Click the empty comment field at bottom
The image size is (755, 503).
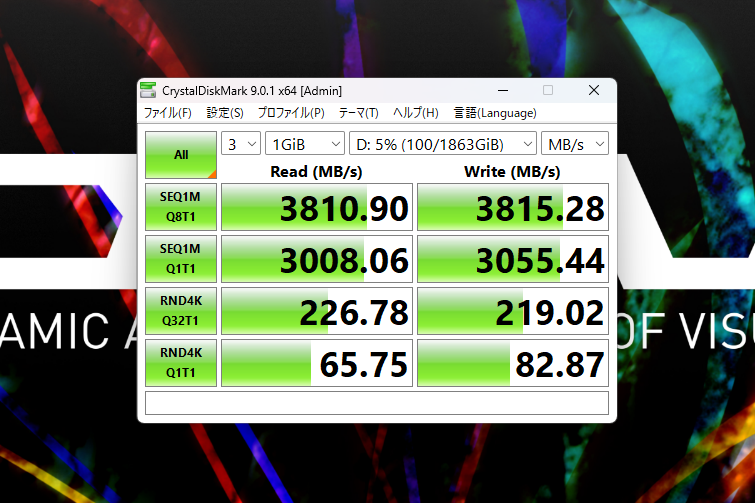pyautogui.click(x=377, y=403)
